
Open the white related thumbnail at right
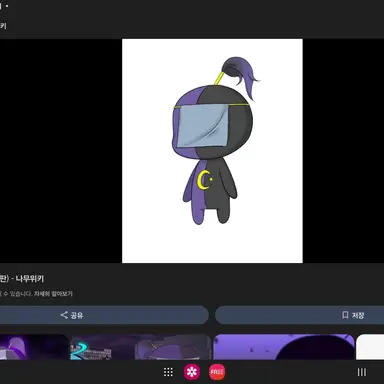coord(370,347)
